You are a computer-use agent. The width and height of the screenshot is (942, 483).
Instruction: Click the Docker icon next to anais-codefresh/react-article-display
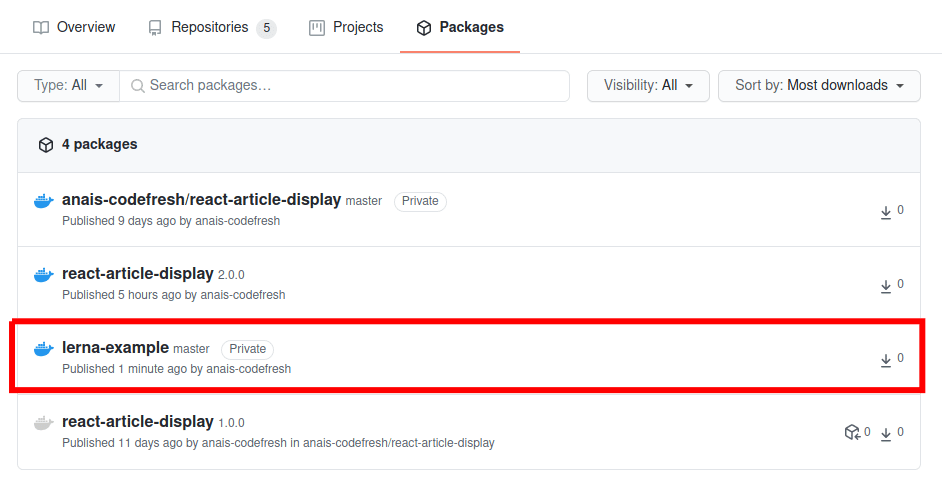point(43,201)
